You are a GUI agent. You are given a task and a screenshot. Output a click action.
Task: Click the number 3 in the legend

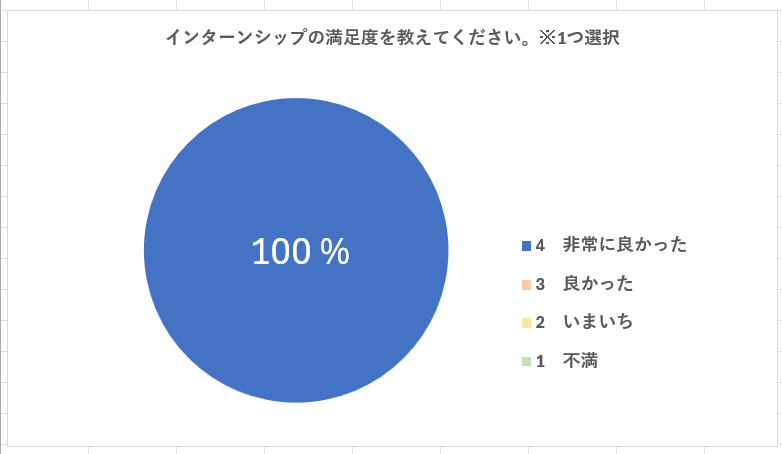pyautogui.click(x=540, y=284)
